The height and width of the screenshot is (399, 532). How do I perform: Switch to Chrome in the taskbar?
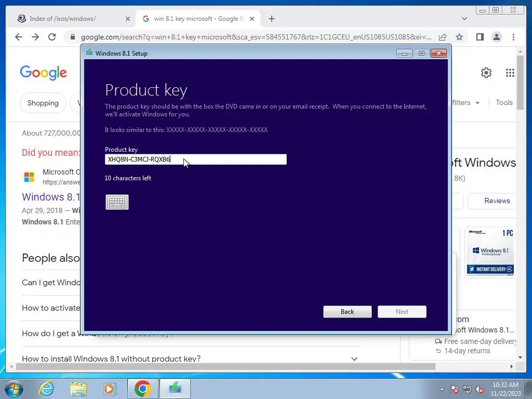[142, 389]
